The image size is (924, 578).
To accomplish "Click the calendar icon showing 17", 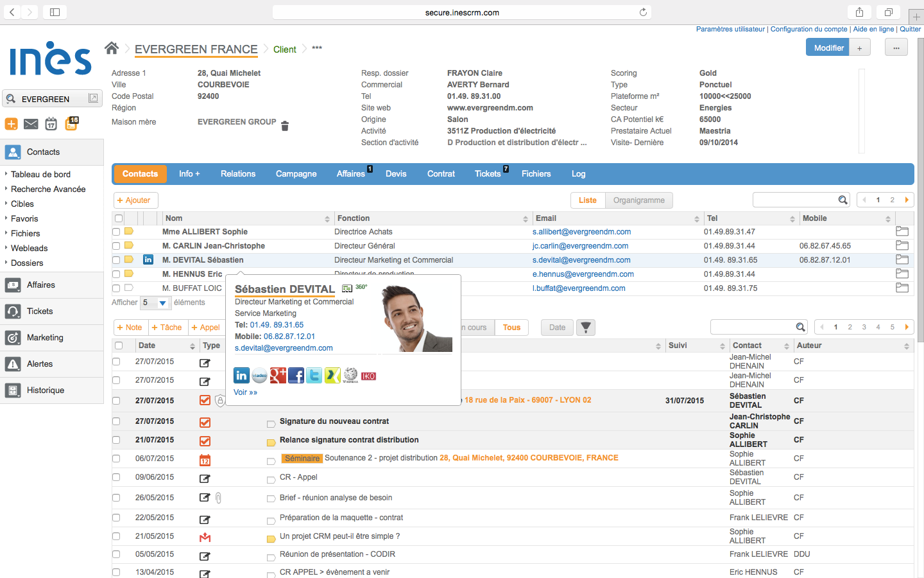I will point(51,124).
